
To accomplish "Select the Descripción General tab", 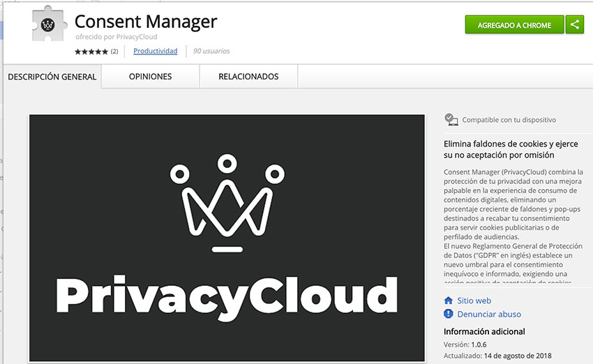I will coord(52,77).
